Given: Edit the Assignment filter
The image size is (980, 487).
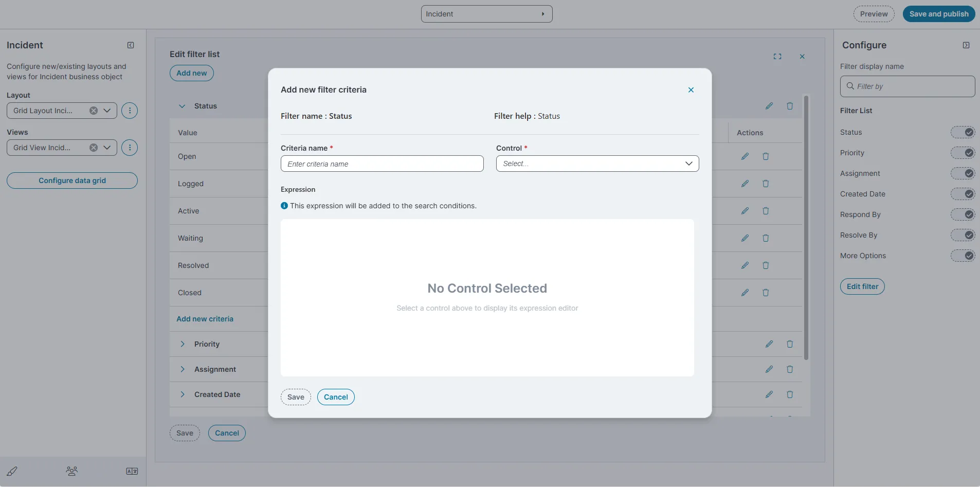Looking at the screenshot, I should (769, 369).
